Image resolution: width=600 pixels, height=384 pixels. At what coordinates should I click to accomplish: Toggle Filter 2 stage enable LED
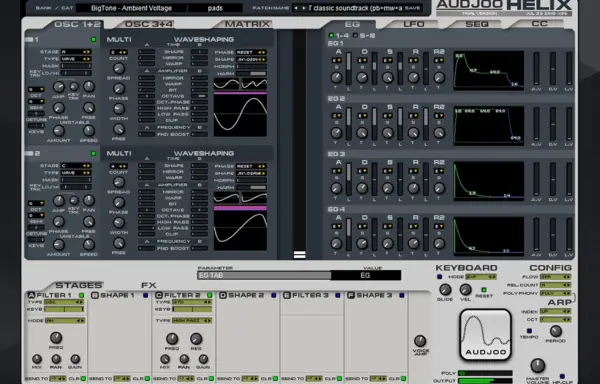coord(209,295)
